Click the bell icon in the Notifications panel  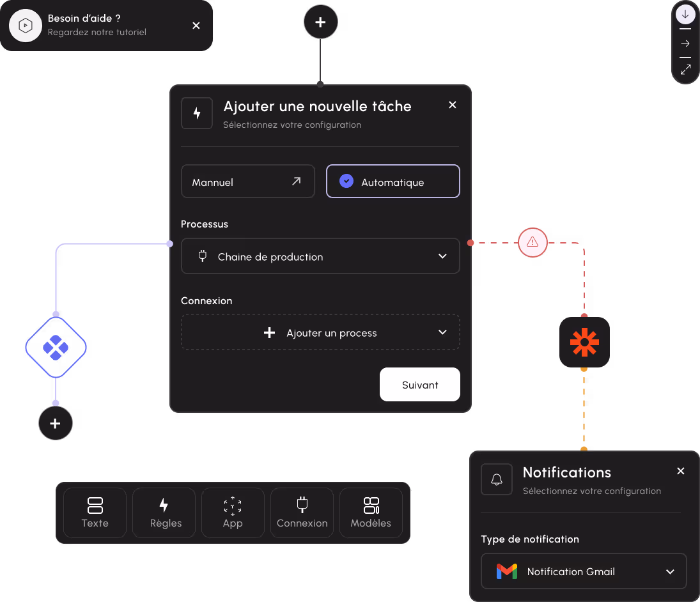pyautogui.click(x=497, y=479)
